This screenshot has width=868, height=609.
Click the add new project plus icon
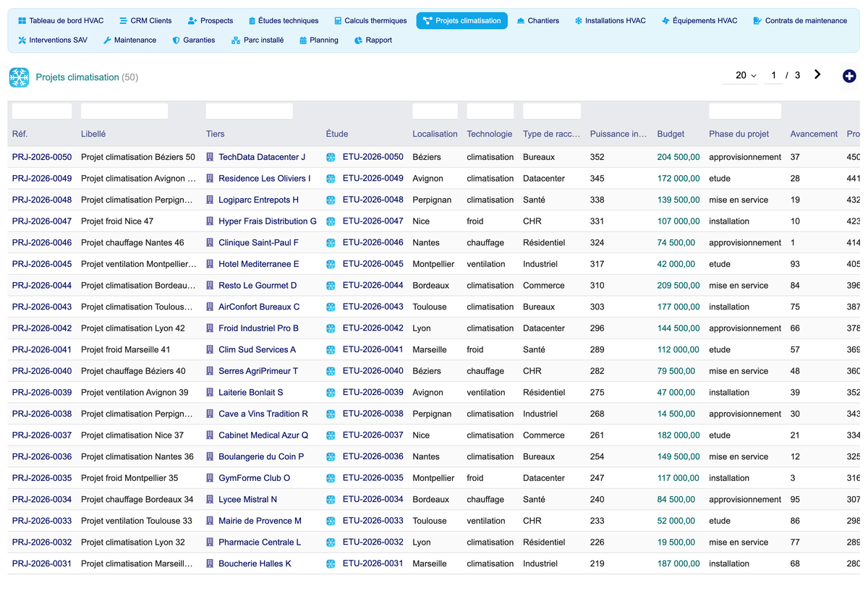pyautogui.click(x=849, y=76)
